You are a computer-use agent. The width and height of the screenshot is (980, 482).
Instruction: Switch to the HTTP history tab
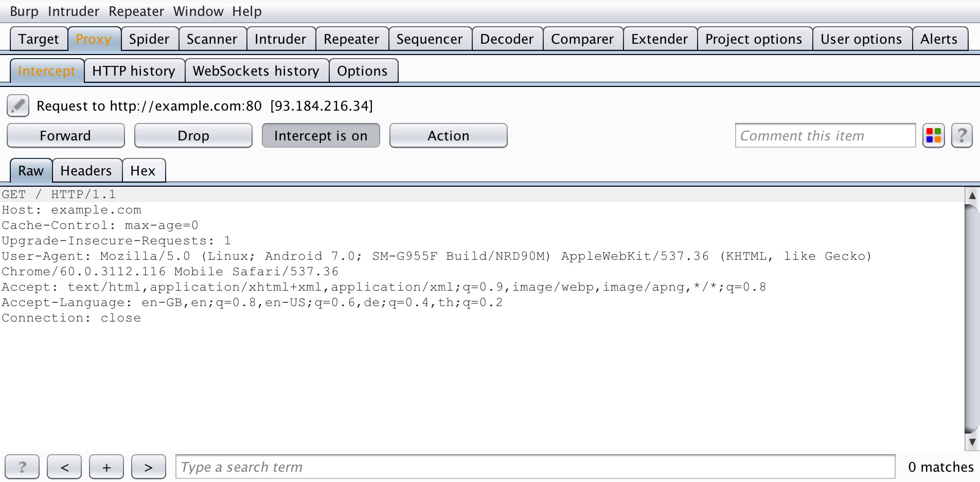134,71
